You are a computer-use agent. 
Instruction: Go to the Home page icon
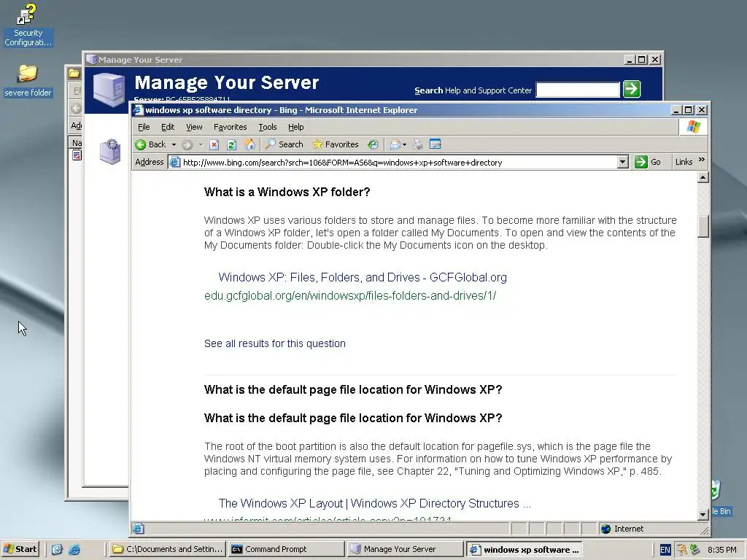[249, 145]
